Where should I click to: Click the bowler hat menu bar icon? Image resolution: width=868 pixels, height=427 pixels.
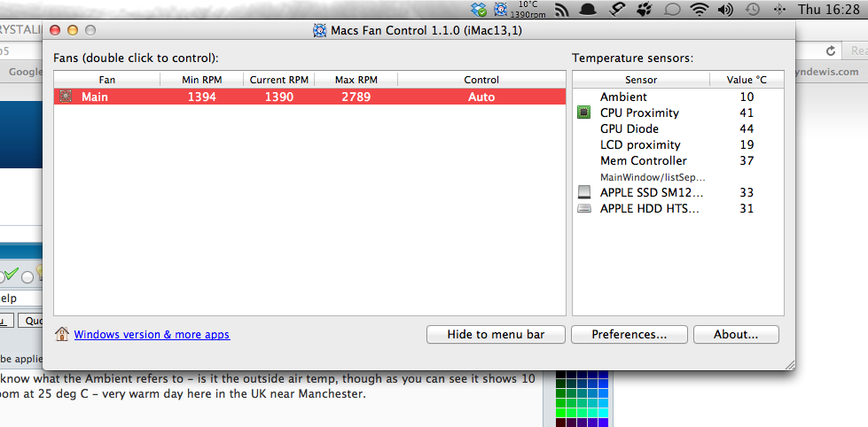click(587, 10)
